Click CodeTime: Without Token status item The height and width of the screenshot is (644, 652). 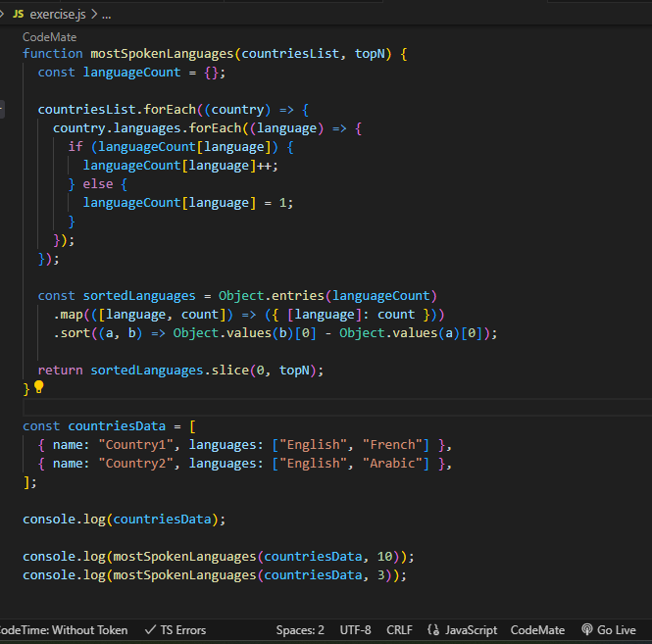click(x=63, y=630)
